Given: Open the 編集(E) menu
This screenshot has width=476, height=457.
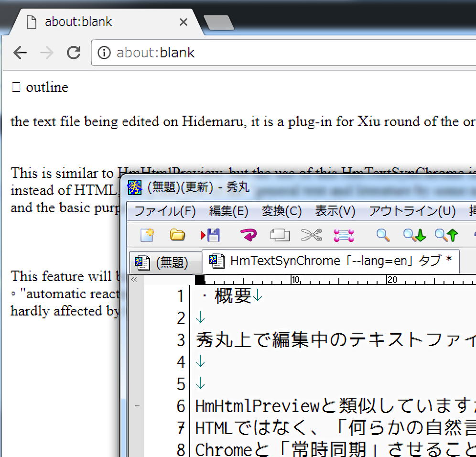Looking at the screenshot, I should (228, 211).
